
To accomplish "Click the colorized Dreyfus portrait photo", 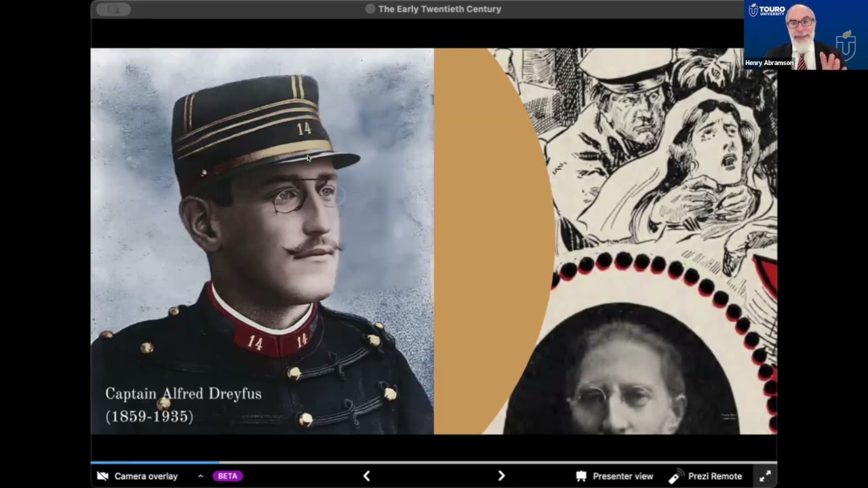I will click(262, 241).
